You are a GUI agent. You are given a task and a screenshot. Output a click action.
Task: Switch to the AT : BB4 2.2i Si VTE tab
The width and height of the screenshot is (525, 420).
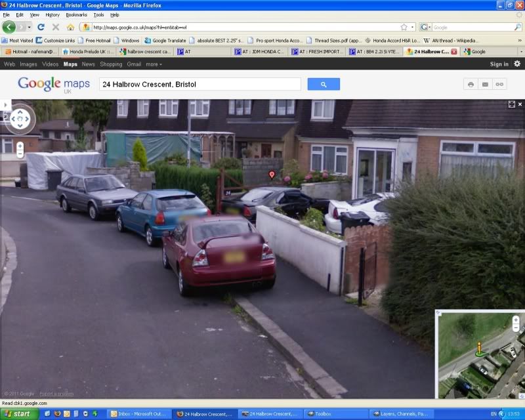(x=375, y=52)
